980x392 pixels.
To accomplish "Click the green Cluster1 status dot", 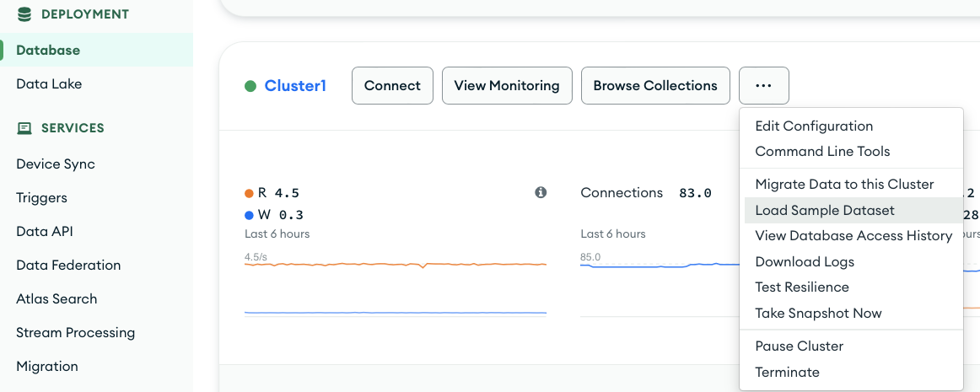I will [250, 86].
